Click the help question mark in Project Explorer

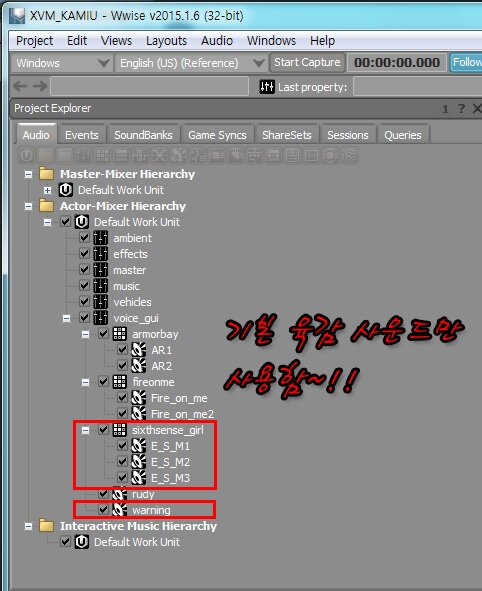point(461,109)
